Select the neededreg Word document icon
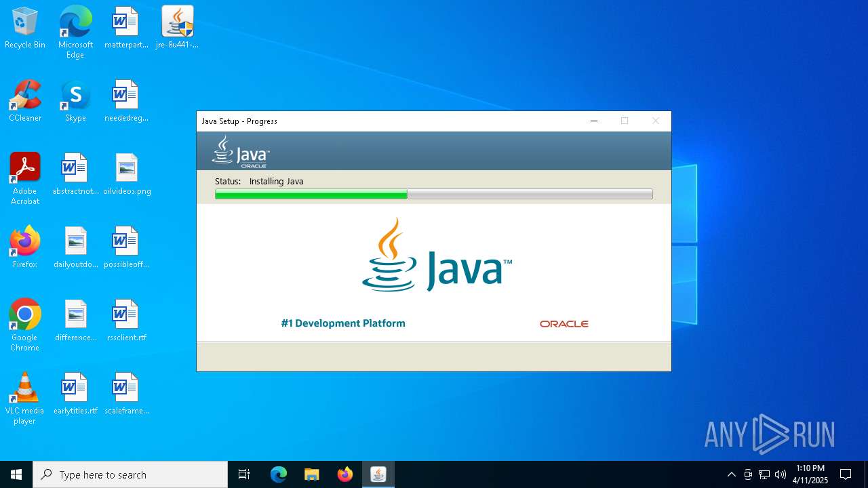 (x=126, y=102)
